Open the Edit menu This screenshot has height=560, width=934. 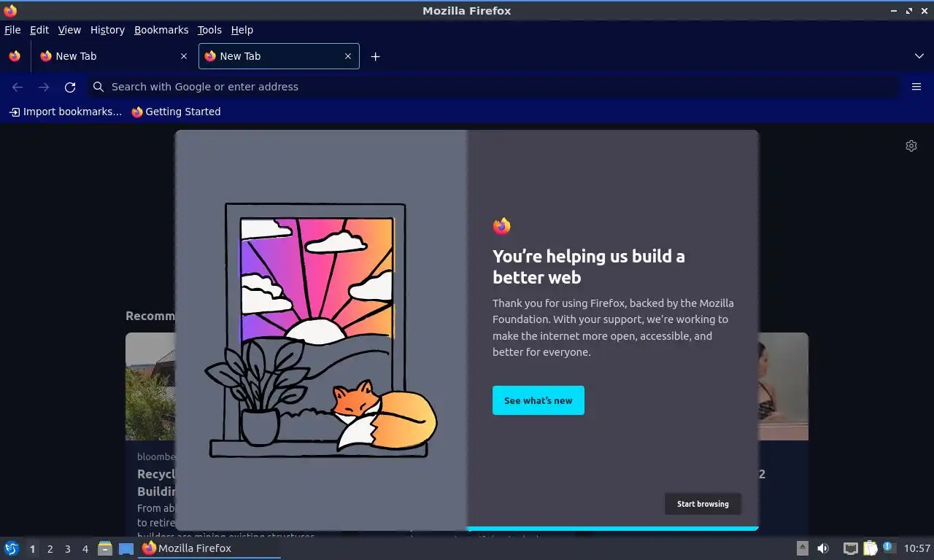(x=39, y=30)
